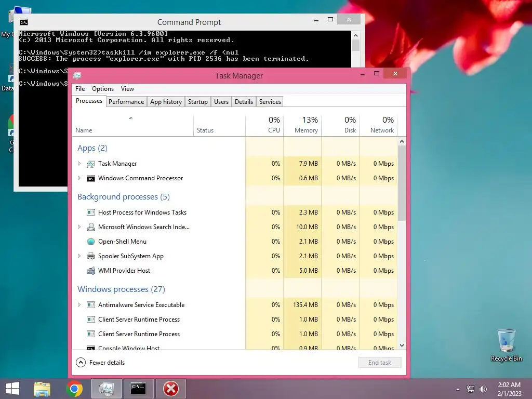
Task: Launch Google Chrome from the taskbar
Action: (x=74, y=389)
